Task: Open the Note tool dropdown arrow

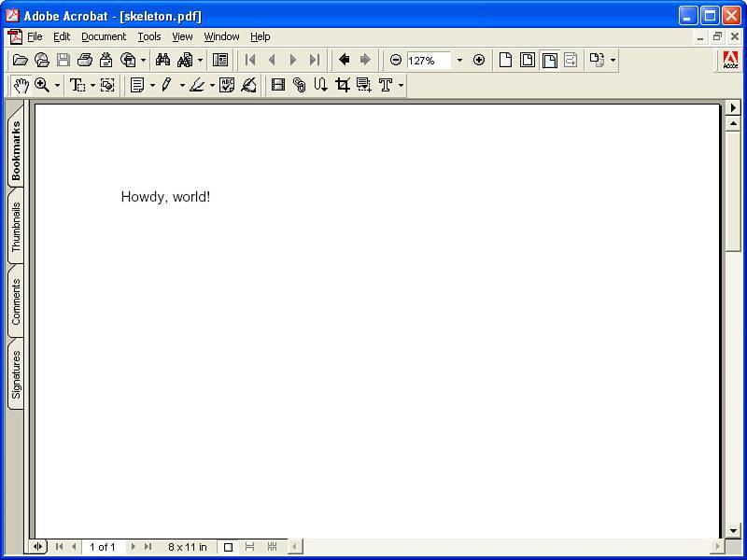Action: point(152,85)
